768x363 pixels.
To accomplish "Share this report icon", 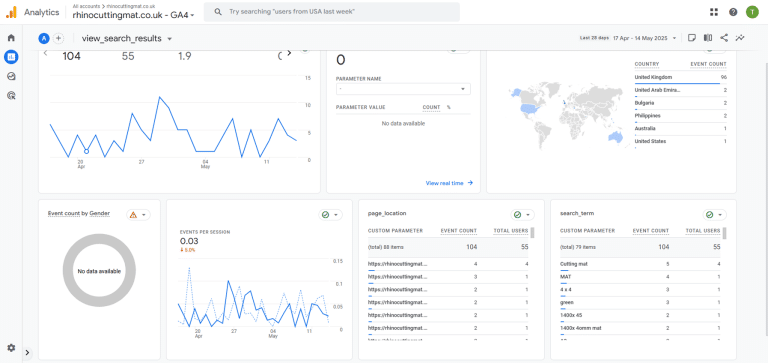I will click(x=724, y=38).
